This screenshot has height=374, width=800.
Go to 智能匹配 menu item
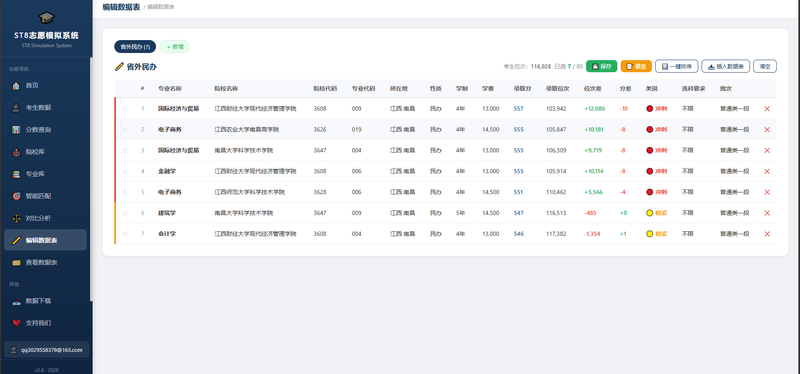(45, 196)
